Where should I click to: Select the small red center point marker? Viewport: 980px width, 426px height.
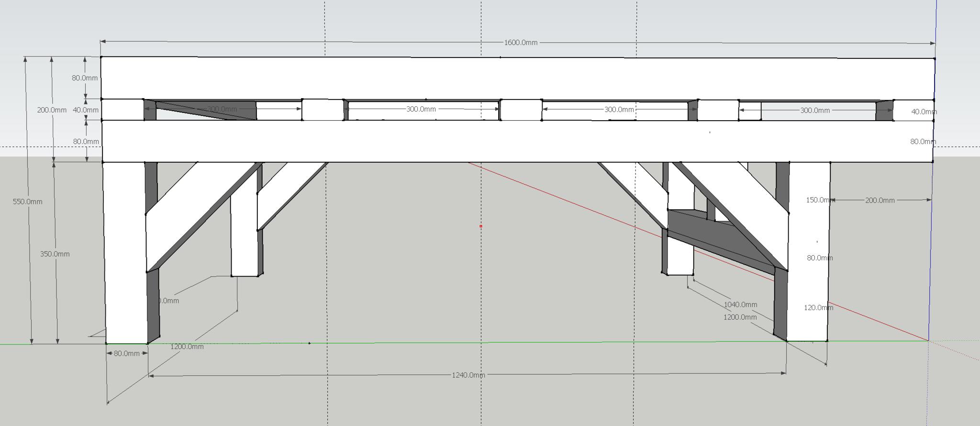tap(481, 226)
